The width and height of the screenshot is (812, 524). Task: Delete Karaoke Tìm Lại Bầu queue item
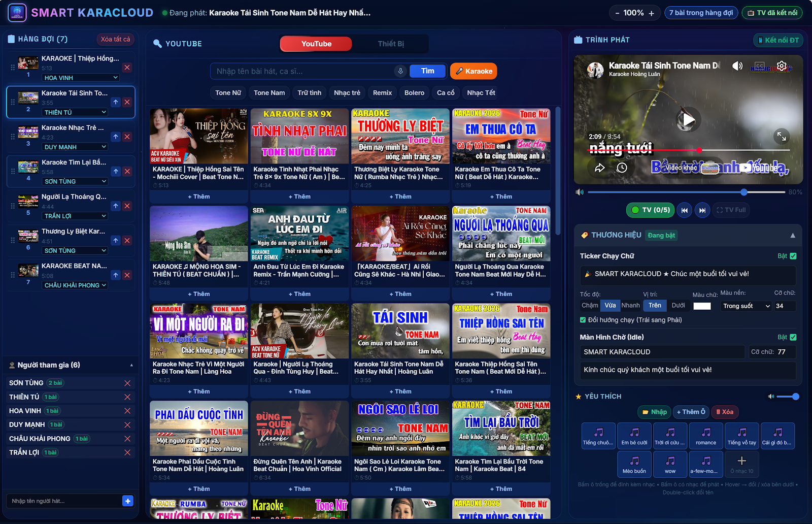pos(127,171)
